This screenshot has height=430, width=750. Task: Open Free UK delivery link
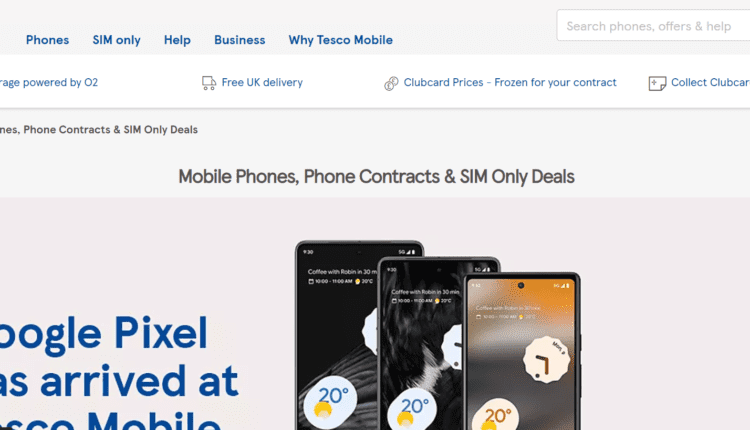pos(262,82)
